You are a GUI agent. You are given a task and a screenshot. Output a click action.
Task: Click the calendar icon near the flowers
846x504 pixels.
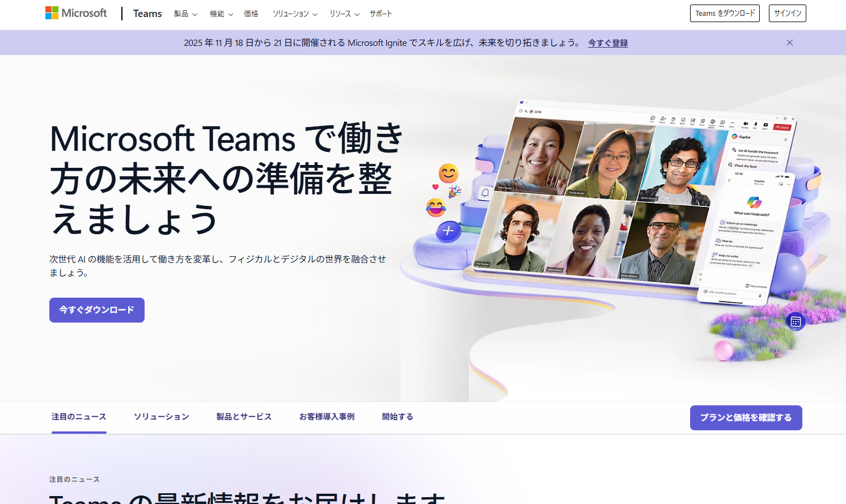pyautogui.click(x=796, y=321)
